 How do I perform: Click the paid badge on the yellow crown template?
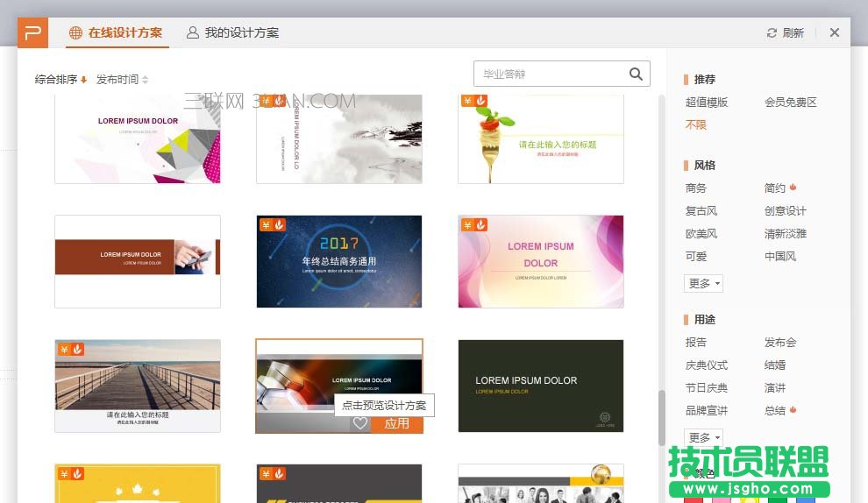pyautogui.click(x=70, y=474)
